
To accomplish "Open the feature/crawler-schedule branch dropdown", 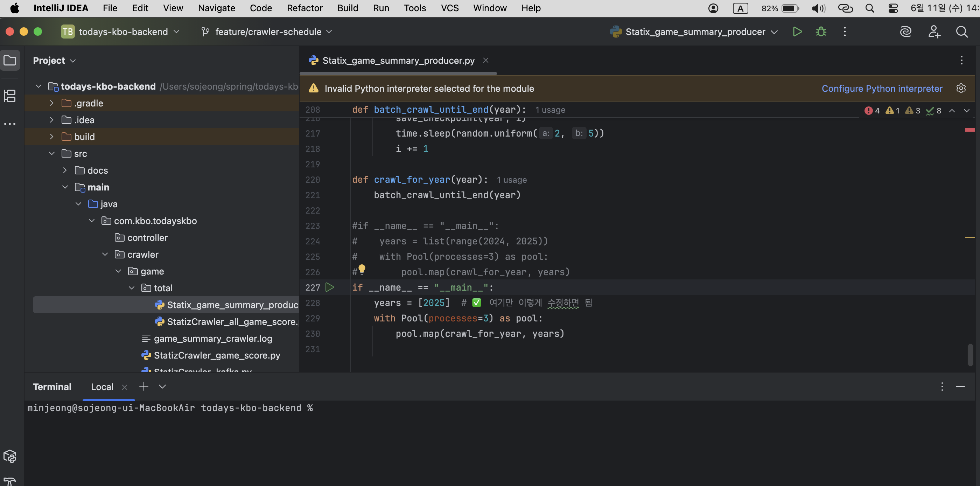I will 268,32.
